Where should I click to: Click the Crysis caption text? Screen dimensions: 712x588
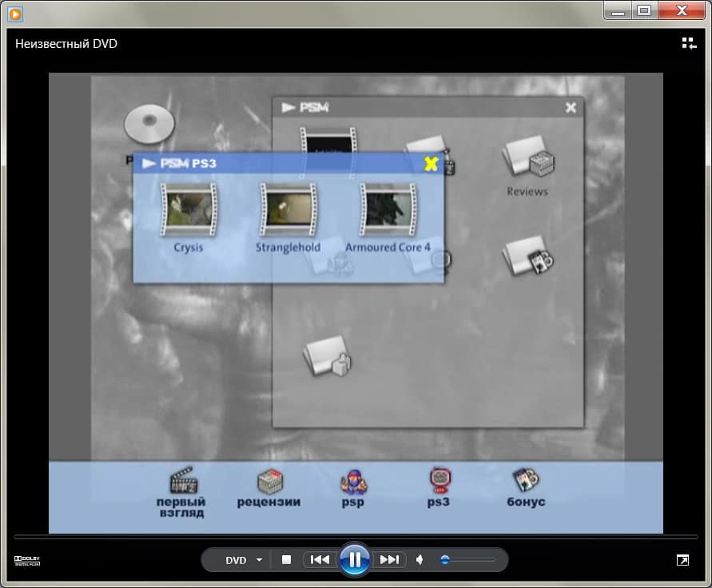pyautogui.click(x=189, y=248)
